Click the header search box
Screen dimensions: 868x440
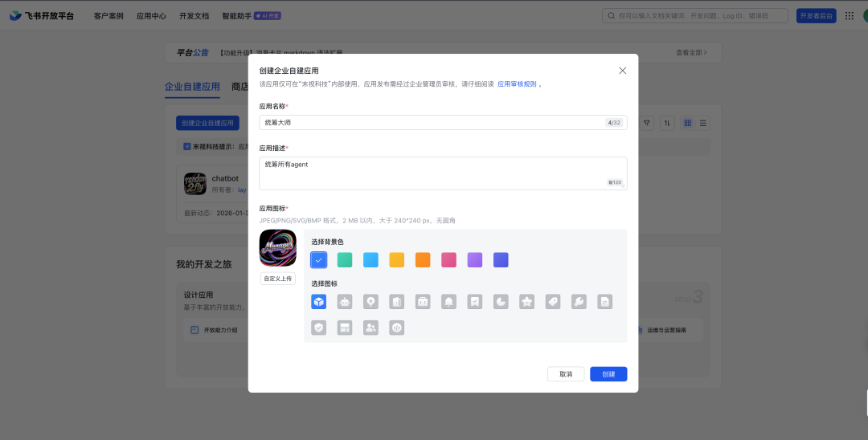[694, 16]
